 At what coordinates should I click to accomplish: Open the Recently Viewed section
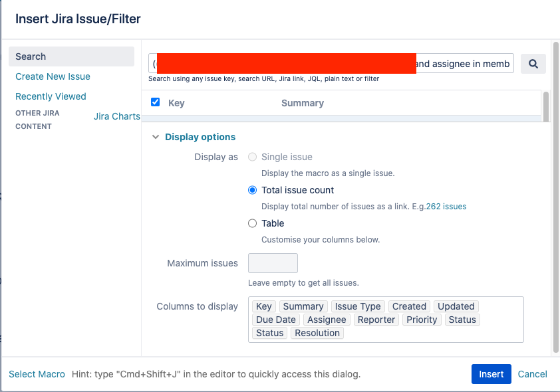pos(51,96)
